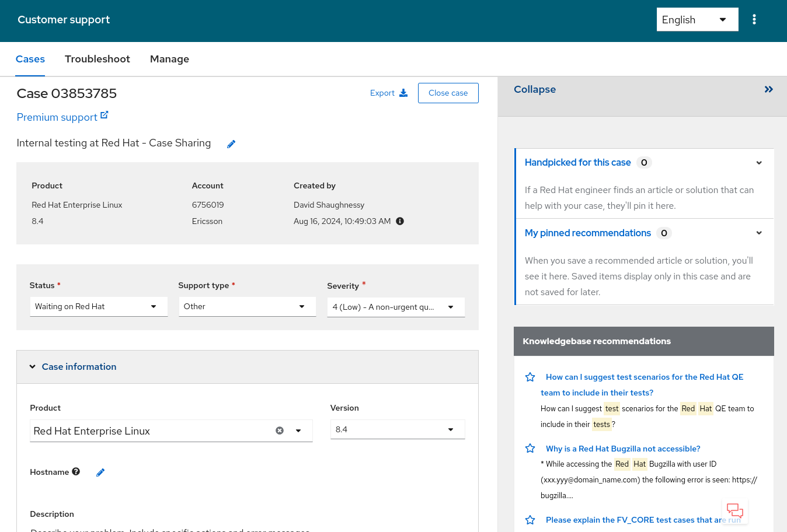Open 'Please explain the FV_CORE test cases' article
The height and width of the screenshot is (532, 787).
pos(643,520)
